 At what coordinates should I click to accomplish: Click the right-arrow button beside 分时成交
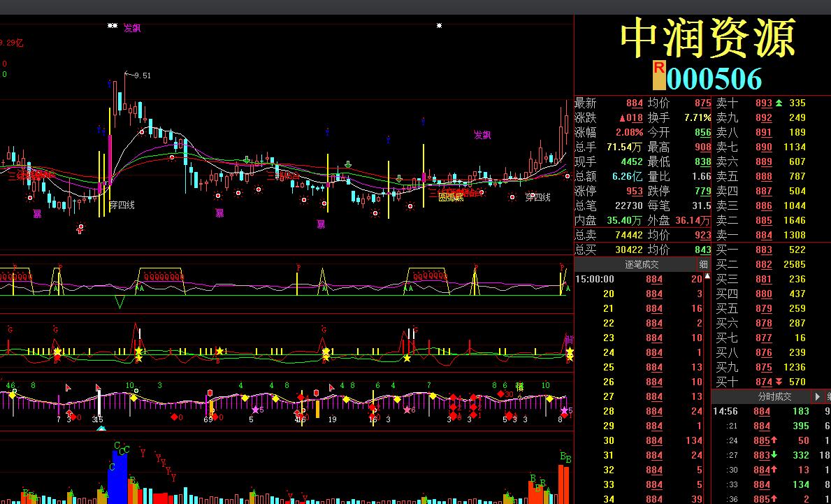coord(818,396)
